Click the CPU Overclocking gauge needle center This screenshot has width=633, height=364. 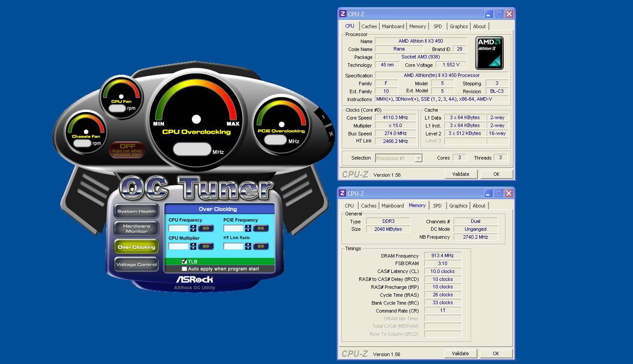(196, 119)
